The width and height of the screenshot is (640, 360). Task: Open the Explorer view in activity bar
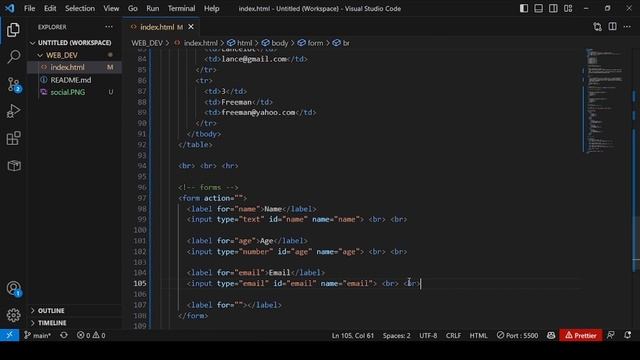coord(13,30)
